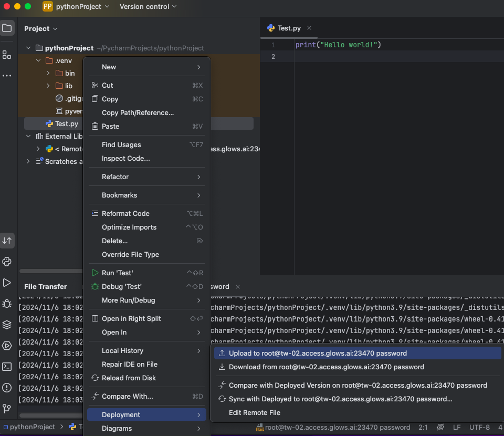Click the Reformat Code icon
504x436 pixels.
(x=95, y=213)
